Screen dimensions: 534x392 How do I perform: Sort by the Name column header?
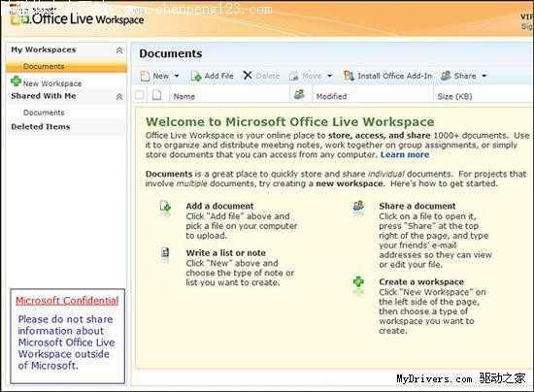click(x=184, y=97)
